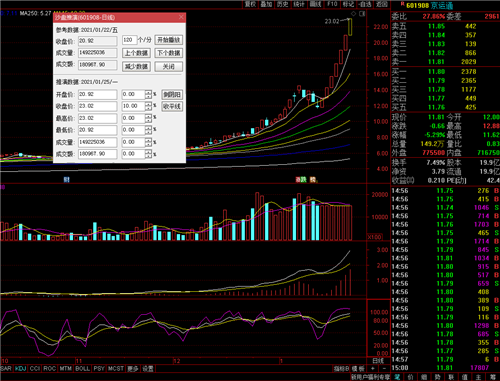This screenshot has width=500, height=381.
Task: Switch indicator to BOLL
Action: pos(82,368)
